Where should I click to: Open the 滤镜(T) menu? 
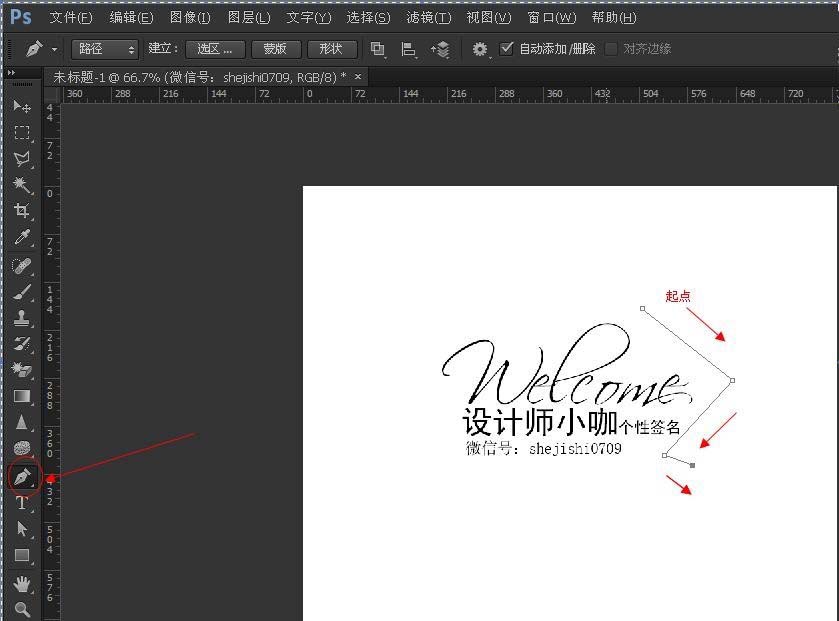(x=429, y=18)
